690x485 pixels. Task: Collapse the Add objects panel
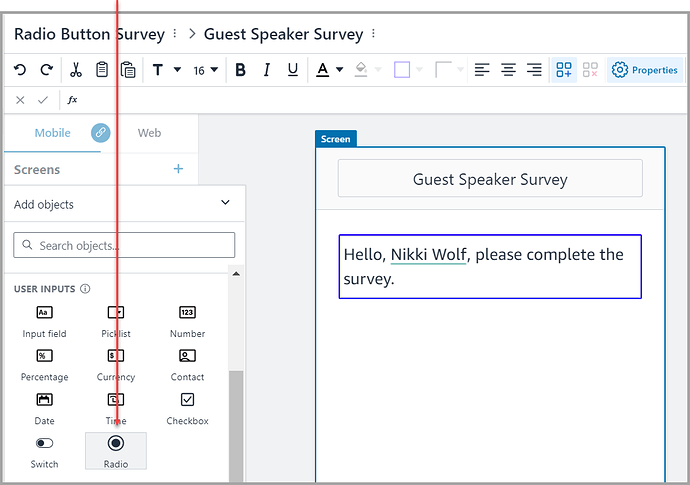click(x=224, y=204)
